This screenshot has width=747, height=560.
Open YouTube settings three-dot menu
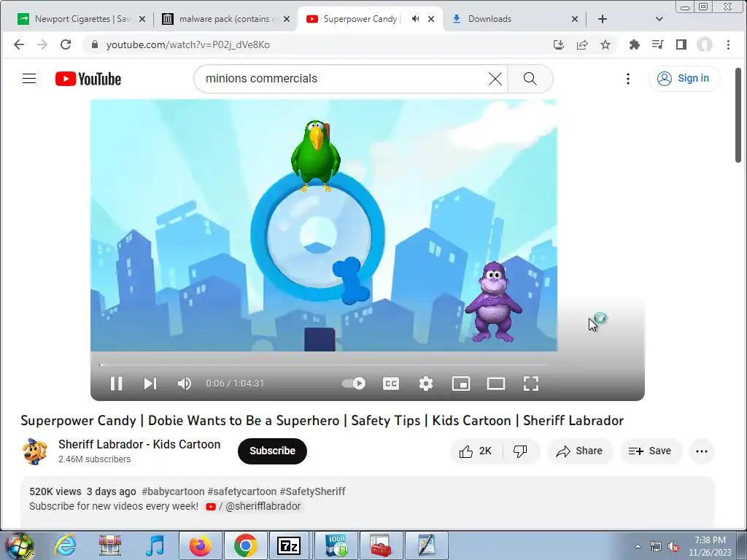pyautogui.click(x=628, y=79)
